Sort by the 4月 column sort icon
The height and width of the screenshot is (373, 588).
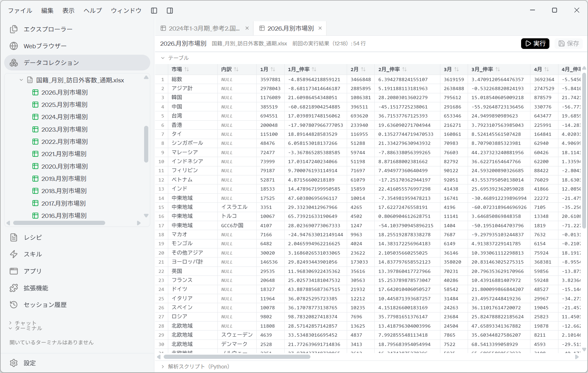pyautogui.click(x=547, y=70)
